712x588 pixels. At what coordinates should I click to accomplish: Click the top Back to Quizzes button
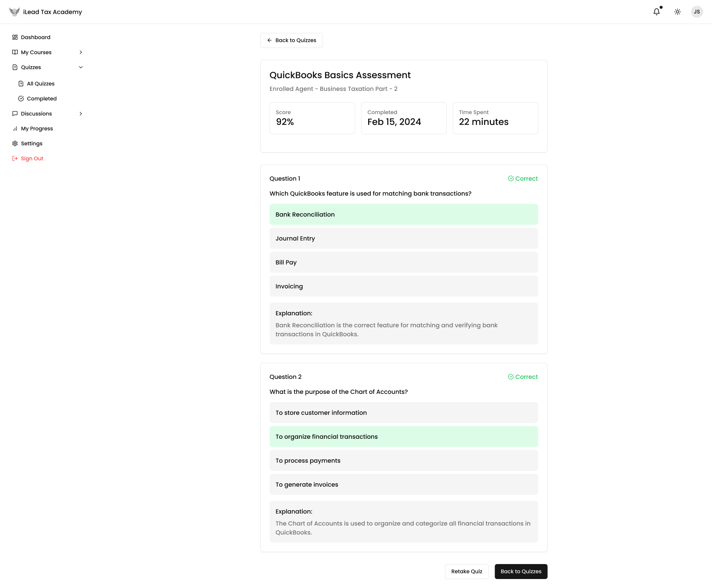[291, 40]
